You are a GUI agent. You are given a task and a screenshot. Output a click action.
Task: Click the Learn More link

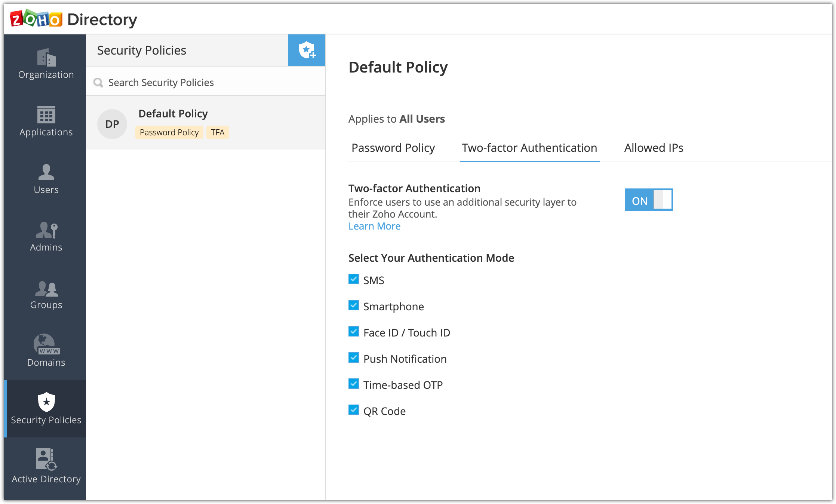tap(374, 226)
